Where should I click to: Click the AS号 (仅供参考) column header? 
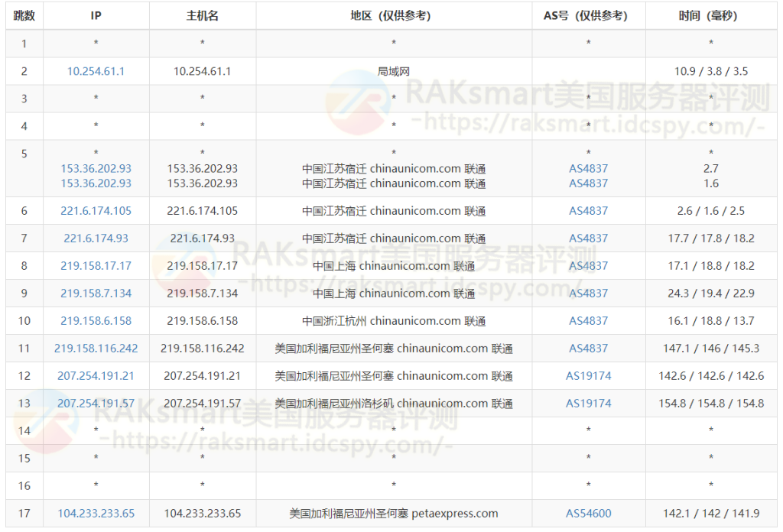tap(588, 16)
